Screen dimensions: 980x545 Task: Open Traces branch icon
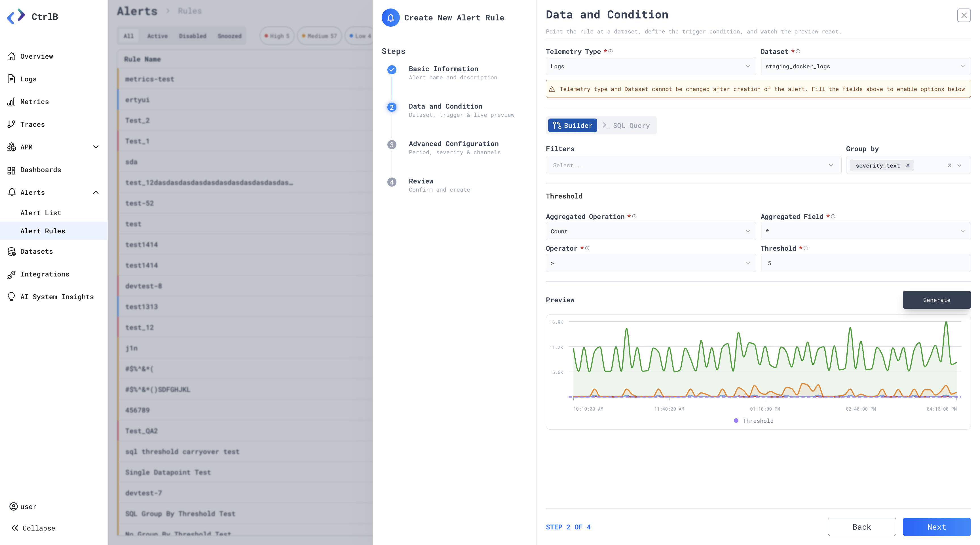pos(11,124)
